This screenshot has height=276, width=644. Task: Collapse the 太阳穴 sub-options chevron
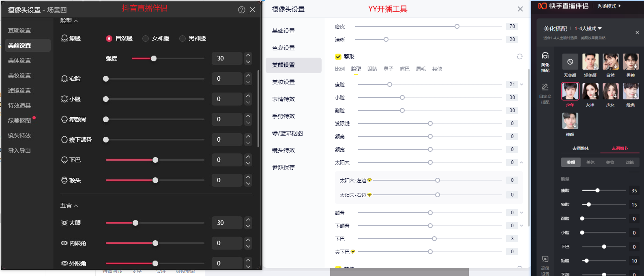(x=522, y=162)
